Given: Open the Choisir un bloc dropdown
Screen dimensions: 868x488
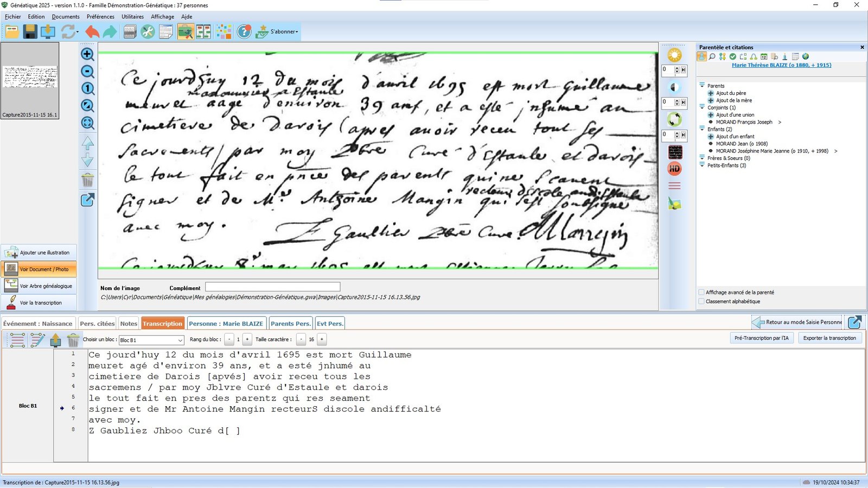Looking at the screenshot, I should 180,340.
